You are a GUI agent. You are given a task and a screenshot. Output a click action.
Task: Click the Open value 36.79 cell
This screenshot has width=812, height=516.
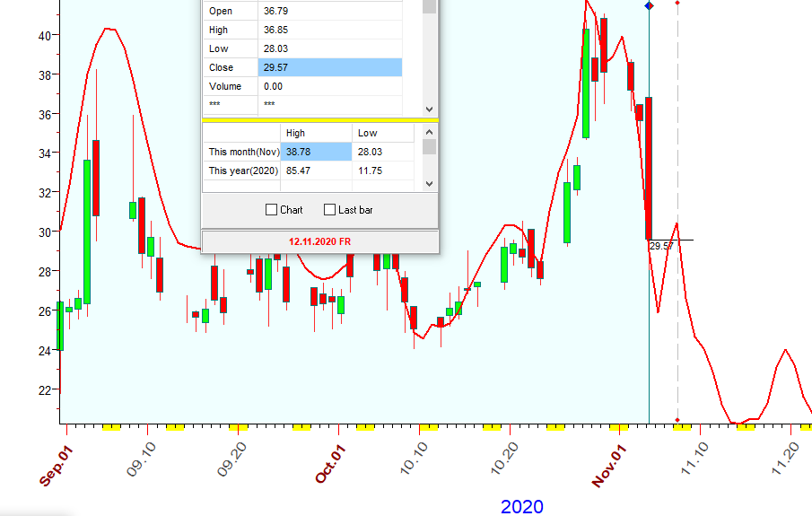click(x=329, y=11)
